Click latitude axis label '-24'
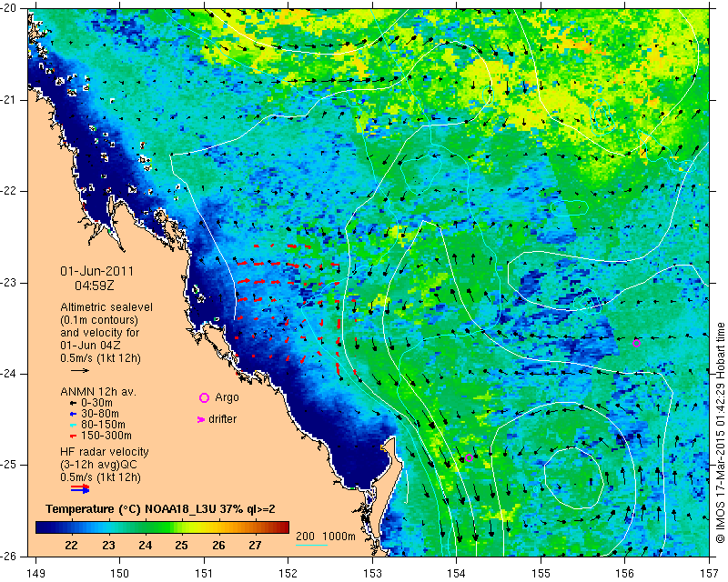Screen dimensions: 728x582 (8, 374)
